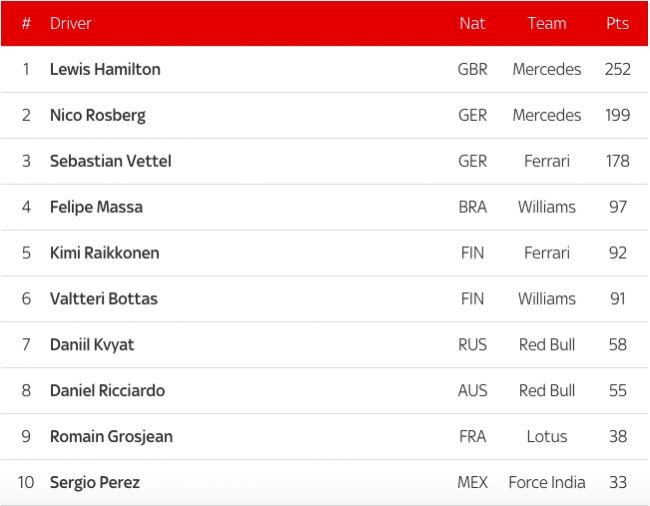Click the Lotus team cell

tap(546, 437)
